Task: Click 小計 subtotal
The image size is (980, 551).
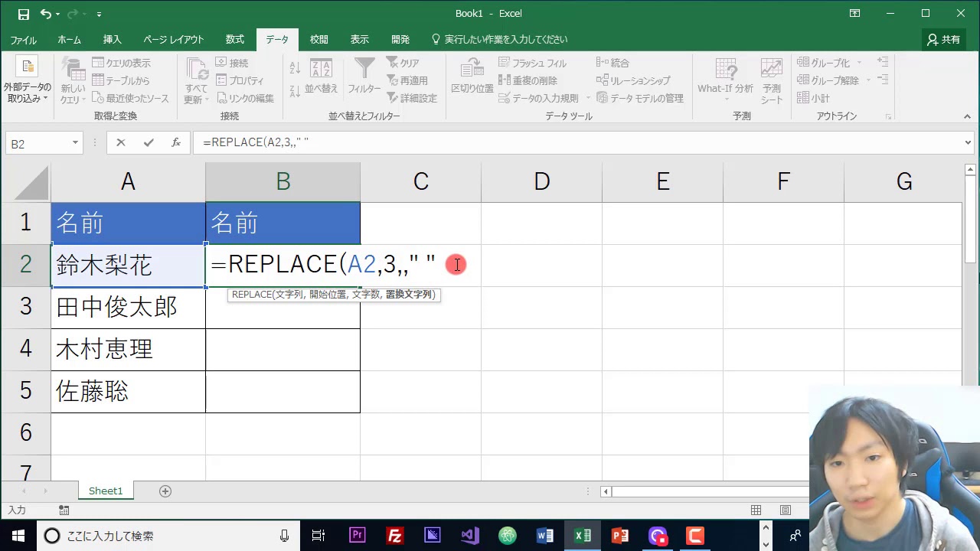Action: 813,98
